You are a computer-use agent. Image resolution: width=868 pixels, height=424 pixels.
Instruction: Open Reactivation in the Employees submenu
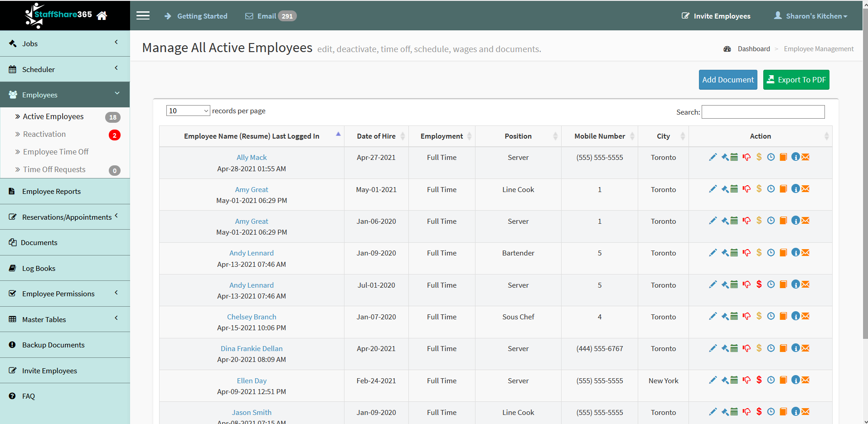point(44,134)
